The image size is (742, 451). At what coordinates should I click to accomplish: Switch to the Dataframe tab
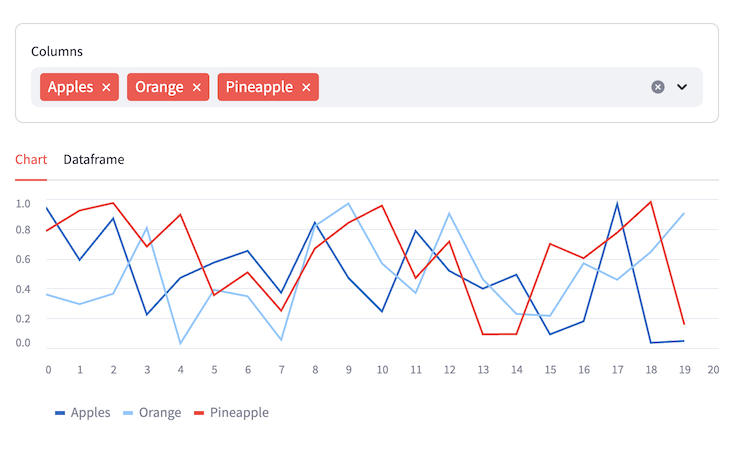coord(94,159)
